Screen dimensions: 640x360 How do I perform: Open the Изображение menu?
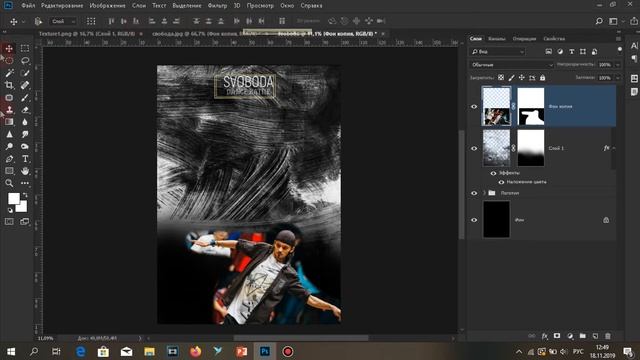(107, 6)
